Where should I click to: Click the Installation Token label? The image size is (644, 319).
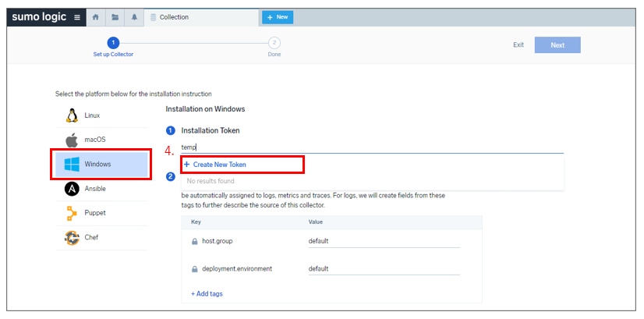[x=211, y=130]
